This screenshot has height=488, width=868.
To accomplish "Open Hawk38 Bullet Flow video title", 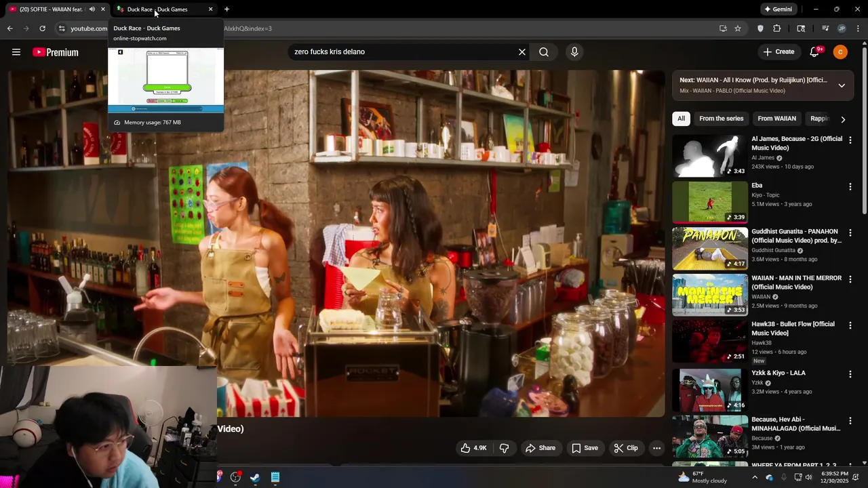I will click(x=793, y=328).
